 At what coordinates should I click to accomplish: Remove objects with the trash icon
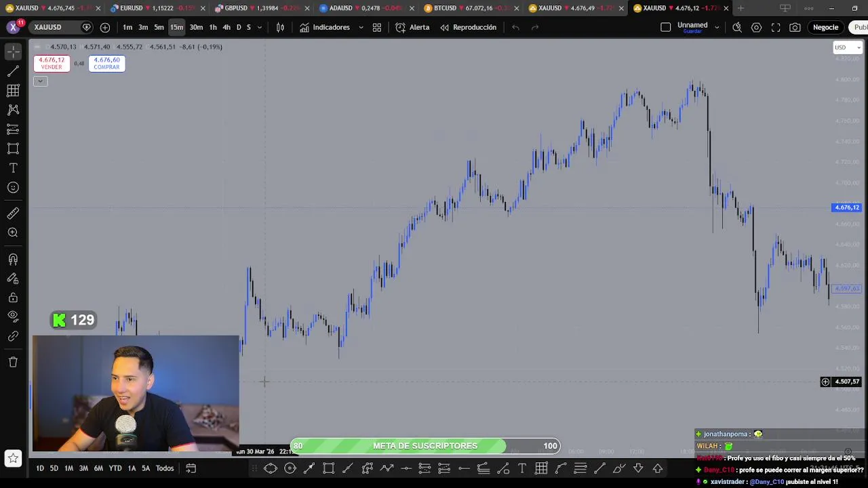pos(13,362)
